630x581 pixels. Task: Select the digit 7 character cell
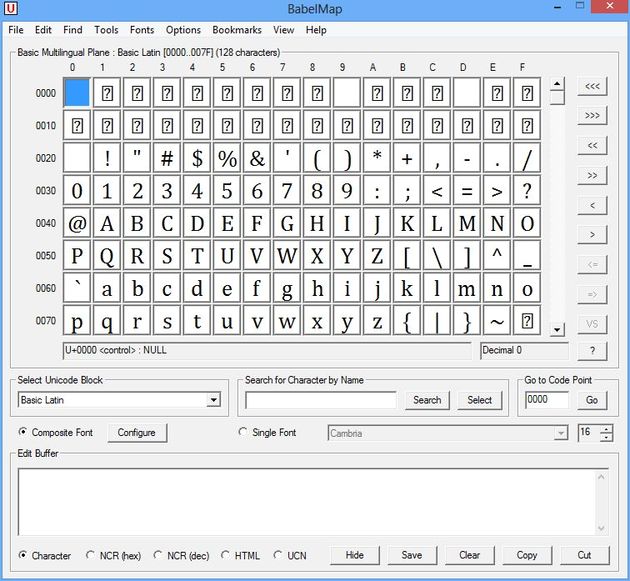click(x=287, y=190)
